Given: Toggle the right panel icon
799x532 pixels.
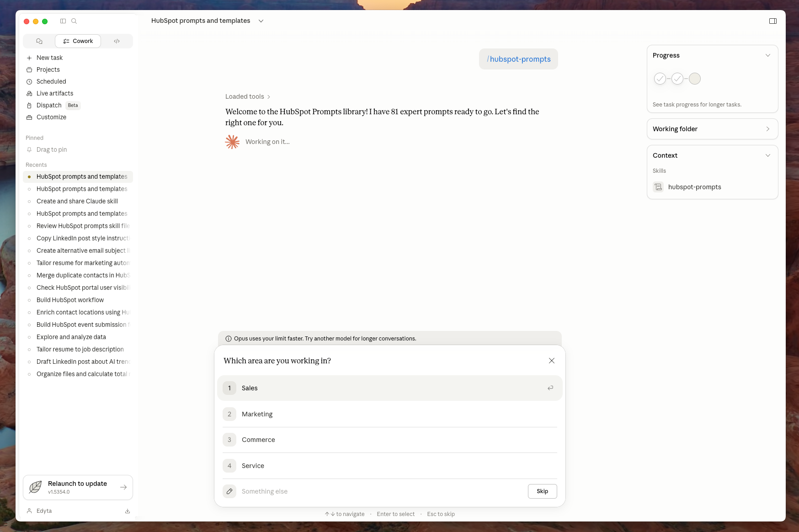Looking at the screenshot, I should 773,21.
